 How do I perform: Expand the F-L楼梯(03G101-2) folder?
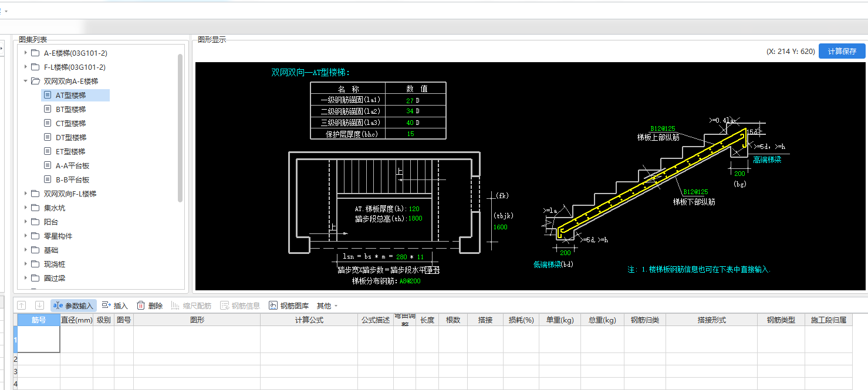(25, 67)
